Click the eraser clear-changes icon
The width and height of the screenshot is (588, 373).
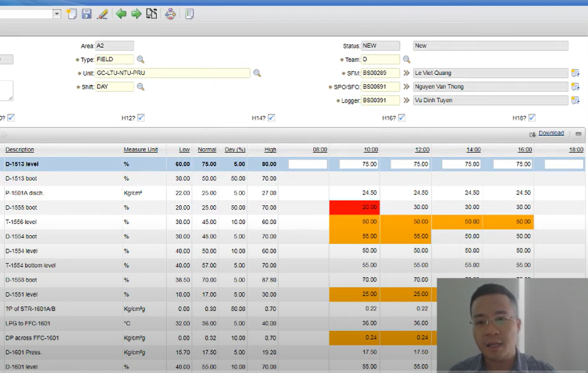point(103,14)
